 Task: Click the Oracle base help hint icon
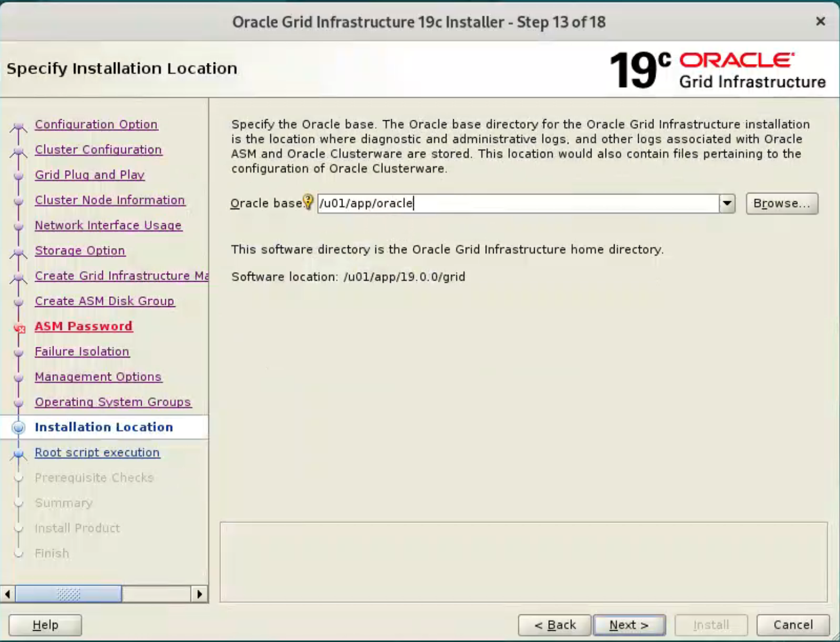[x=308, y=201]
